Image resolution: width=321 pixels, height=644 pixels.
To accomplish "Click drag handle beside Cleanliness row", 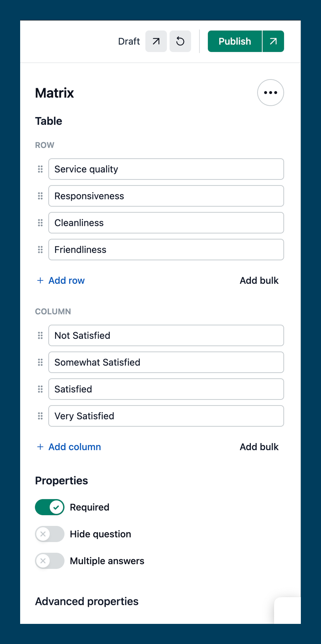I will click(40, 223).
